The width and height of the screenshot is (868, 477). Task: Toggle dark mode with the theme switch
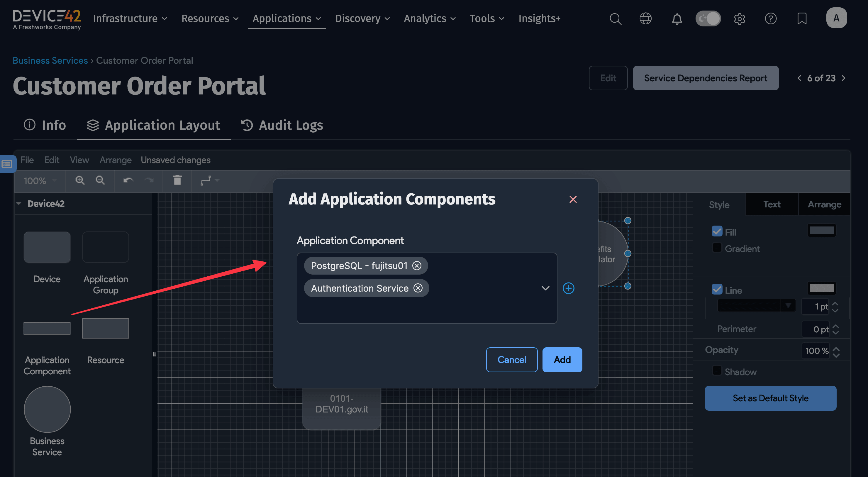point(708,19)
